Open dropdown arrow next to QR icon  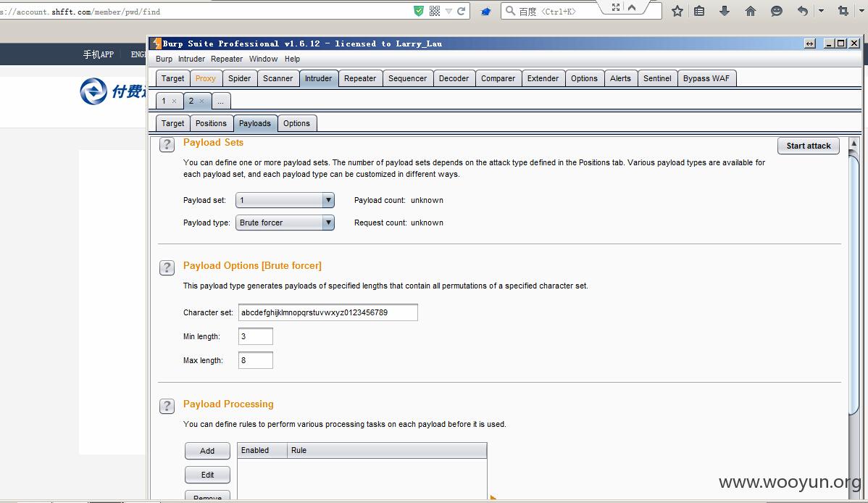pos(448,11)
